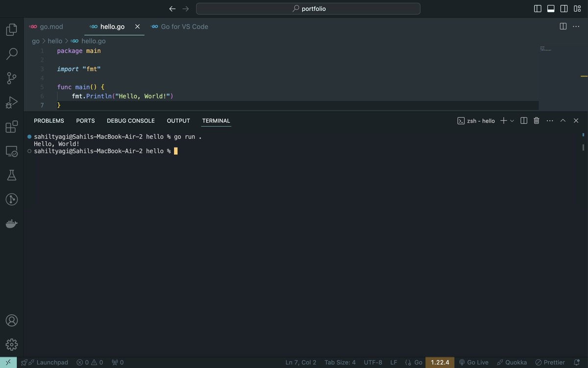Change Tab Size: 4 setting
Image resolution: width=588 pixels, height=368 pixels.
pos(340,363)
